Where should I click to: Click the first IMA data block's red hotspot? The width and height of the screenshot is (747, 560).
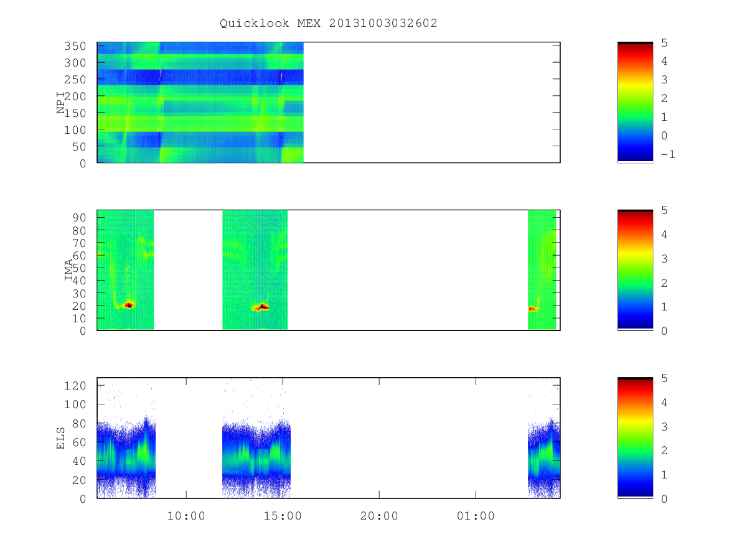(129, 305)
